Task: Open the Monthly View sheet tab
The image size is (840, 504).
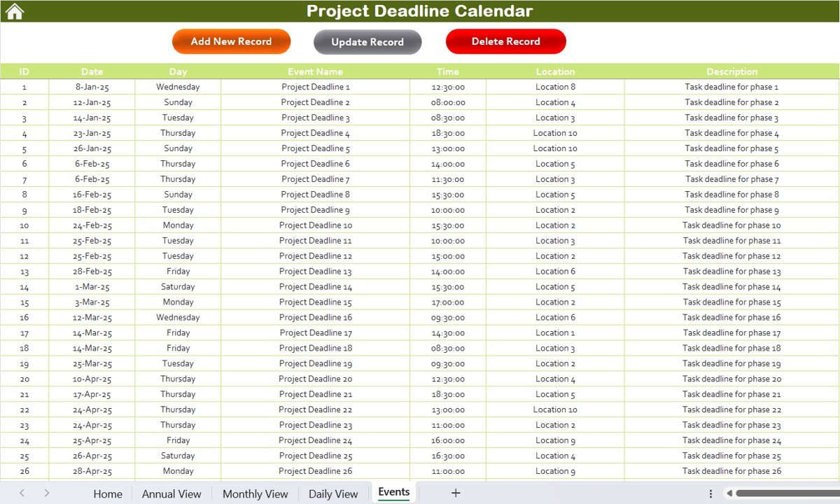Action: coord(255,493)
